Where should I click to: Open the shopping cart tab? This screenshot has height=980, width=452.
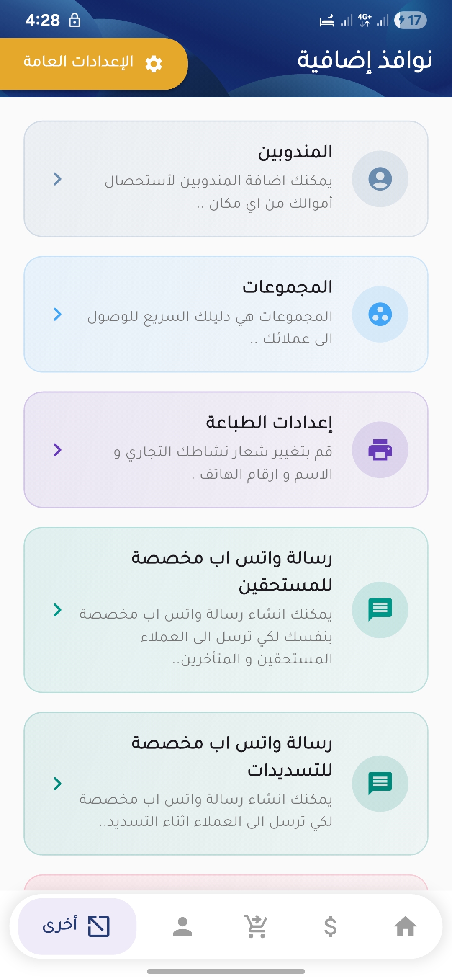[256, 926]
